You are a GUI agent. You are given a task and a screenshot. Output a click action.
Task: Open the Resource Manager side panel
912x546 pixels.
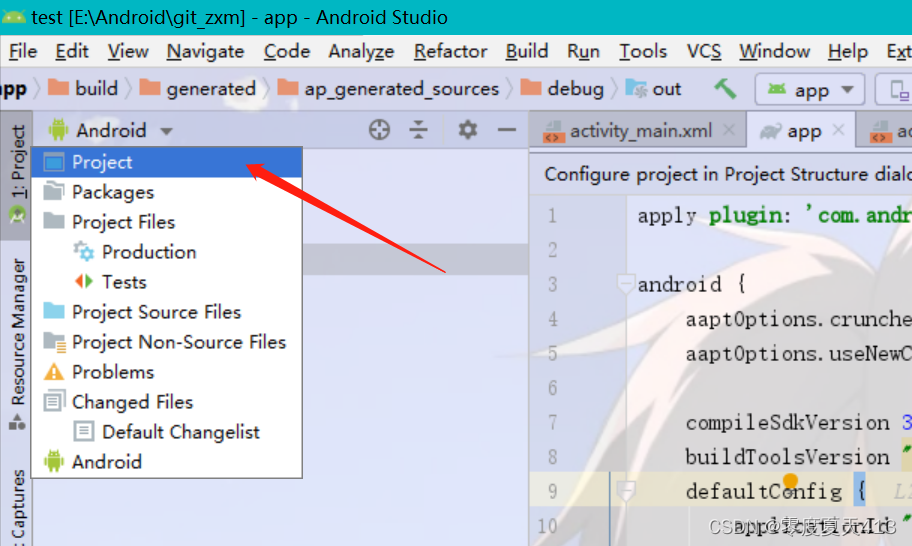click(16, 343)
